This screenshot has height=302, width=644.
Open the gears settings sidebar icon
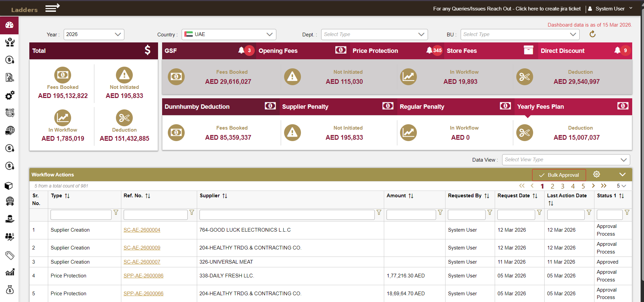click(10, 95)
